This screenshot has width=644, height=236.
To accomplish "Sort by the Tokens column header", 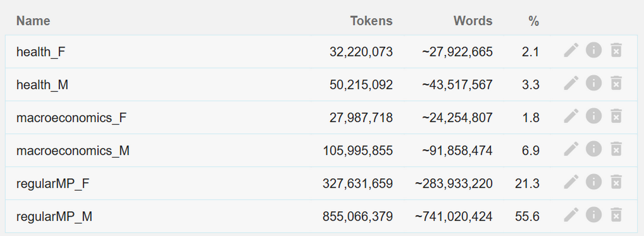I will point(371,21).
